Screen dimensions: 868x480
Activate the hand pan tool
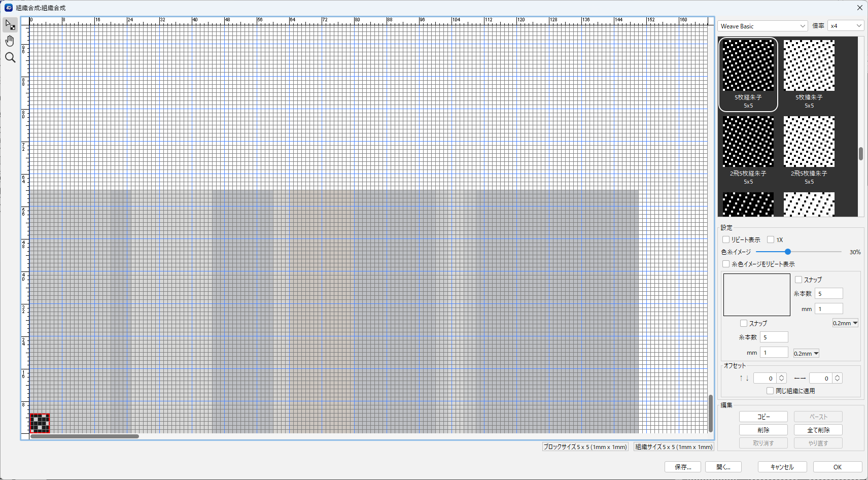click(x=10, y=41)
